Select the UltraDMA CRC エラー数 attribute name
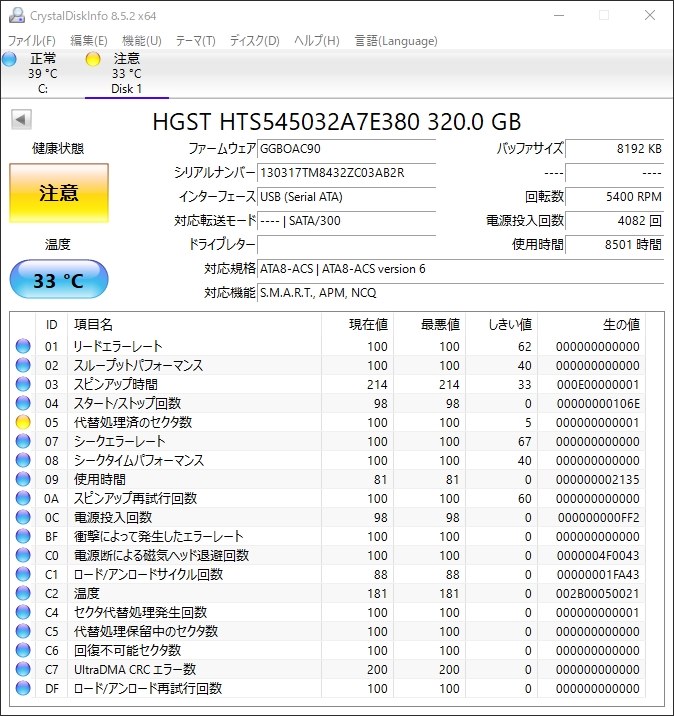Screen dimensions: 674x716 (x=135, y=669)
